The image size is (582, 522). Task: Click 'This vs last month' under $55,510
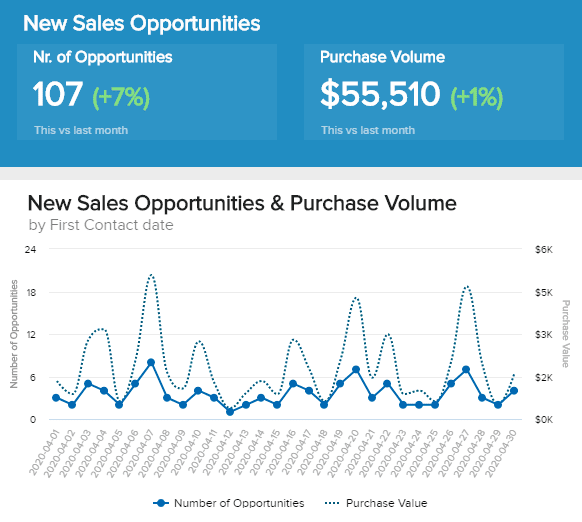point(368,130)
